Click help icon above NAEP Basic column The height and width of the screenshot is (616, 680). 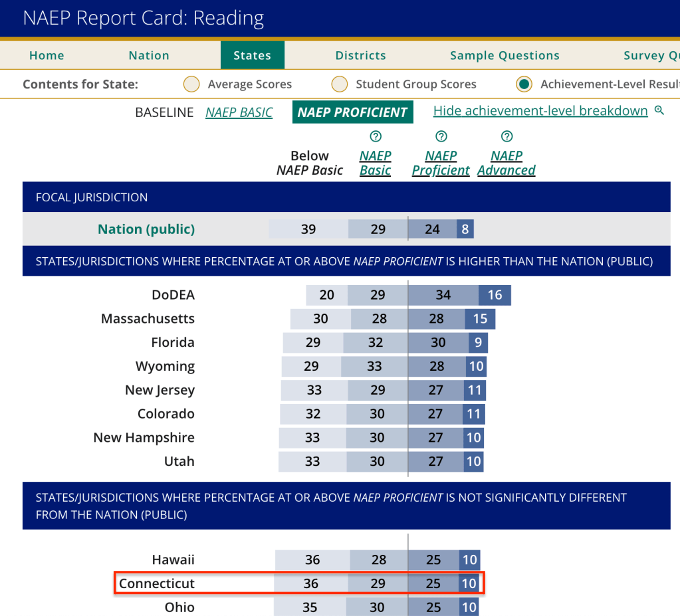pyautogui.click(x=376, y=136)
